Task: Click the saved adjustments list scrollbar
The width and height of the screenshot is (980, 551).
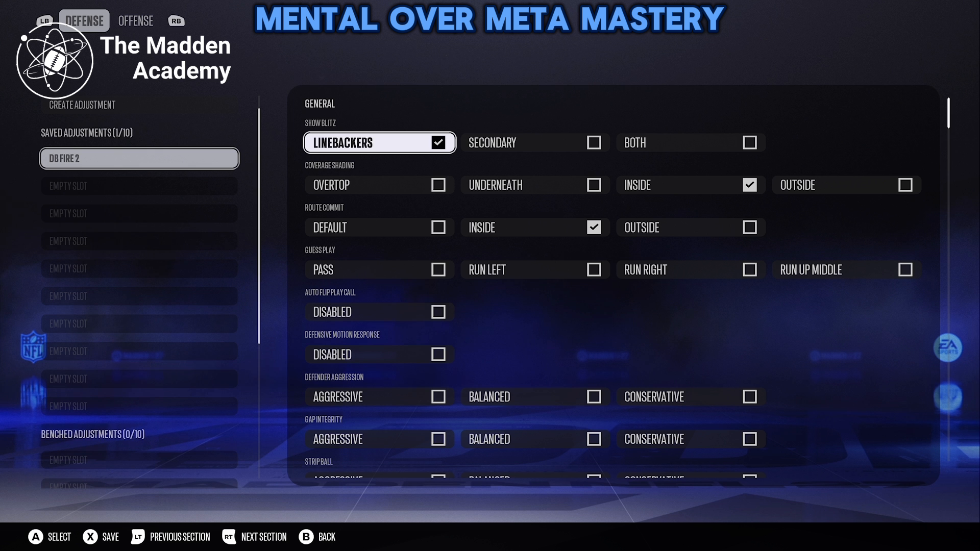Action: [x=259, y=226]
